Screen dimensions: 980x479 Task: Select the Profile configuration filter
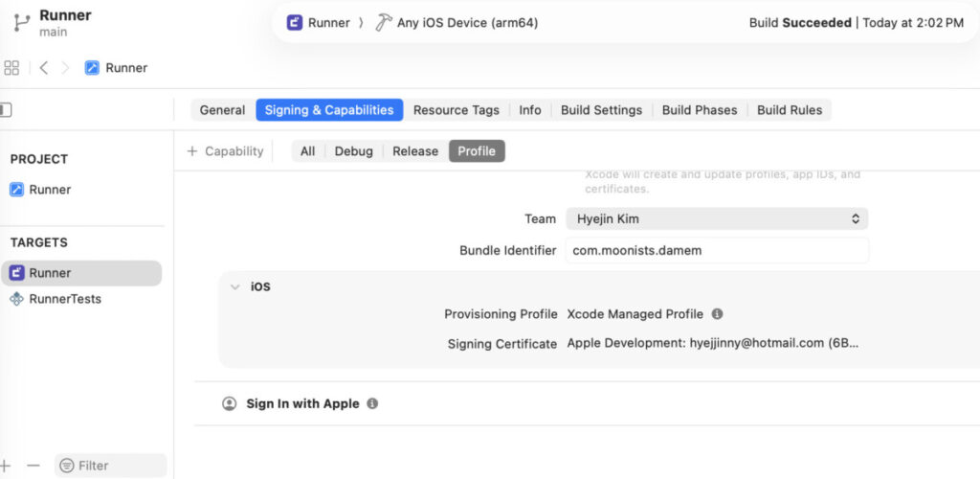coord(477,151)
